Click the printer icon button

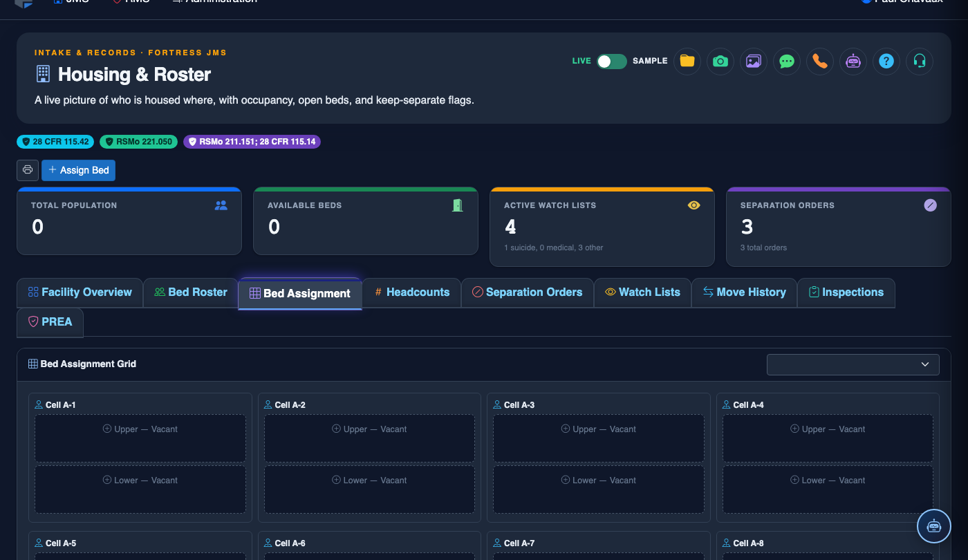coord(28,170)
